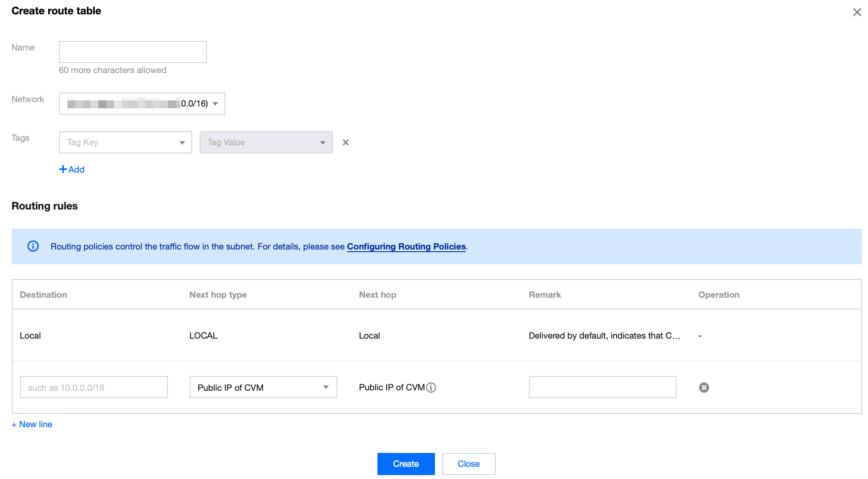Expand the Tag Key dropdown
The width and height of the screenshot is (868, 479).
125,143
